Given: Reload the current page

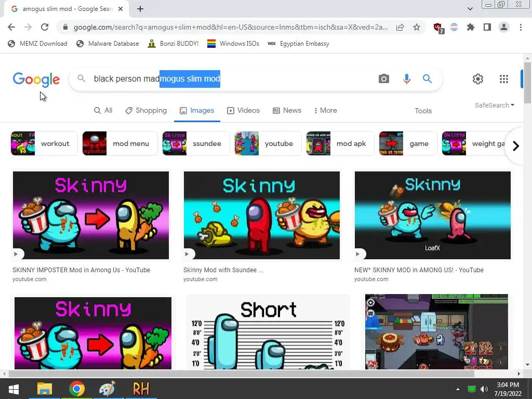Looking at the screenshot, I should point(45,27).
